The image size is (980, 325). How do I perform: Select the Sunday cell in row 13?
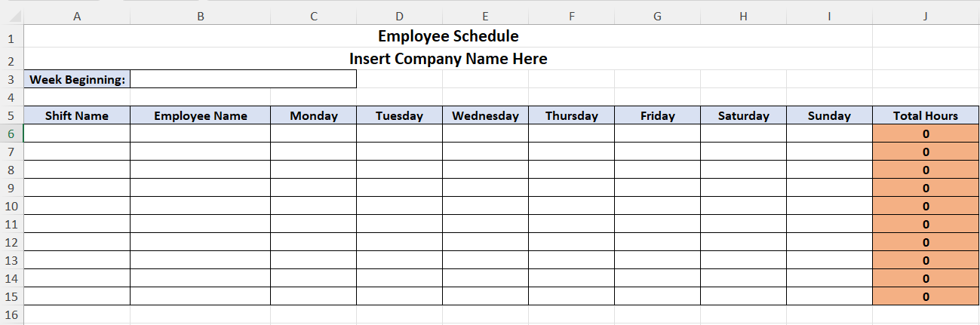[x=829, y=260]
